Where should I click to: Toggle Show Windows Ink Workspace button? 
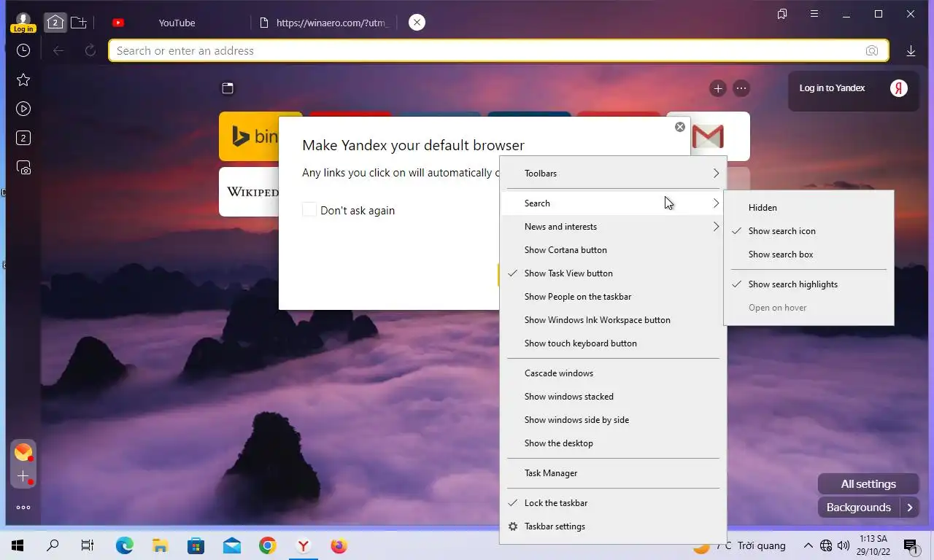click(613, 320)
